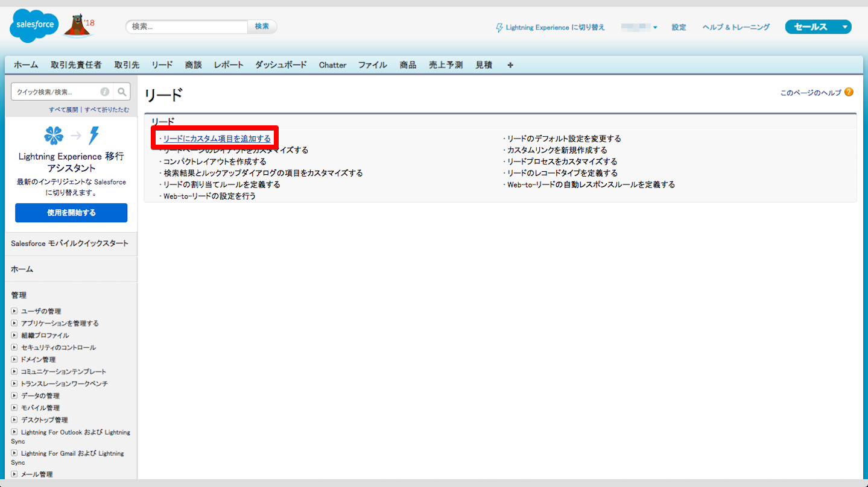Screen dimensions: 868x487
Task: Click the Lightning bolt icon beside Lightning Experience に切り替え
Action: pos(499,28)
